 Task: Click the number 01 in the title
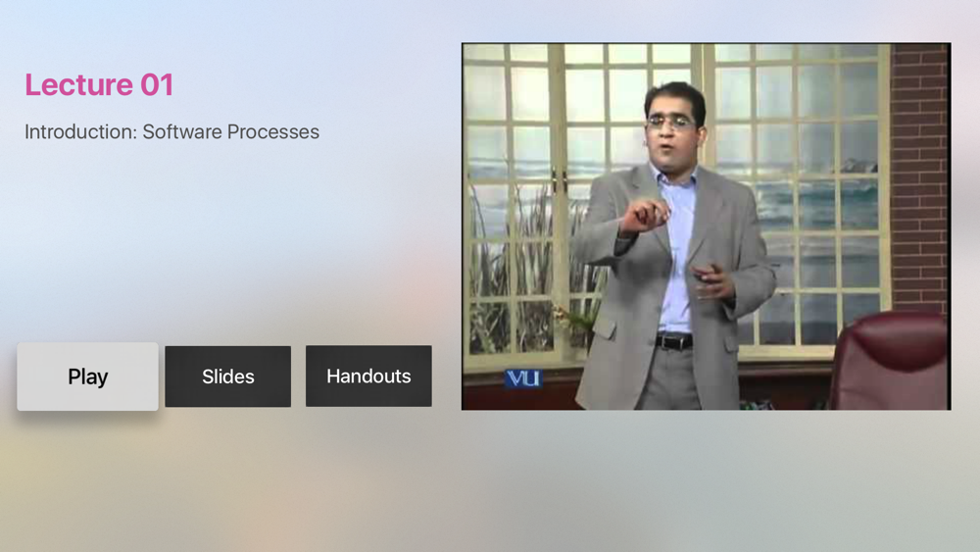click(157, 84)
